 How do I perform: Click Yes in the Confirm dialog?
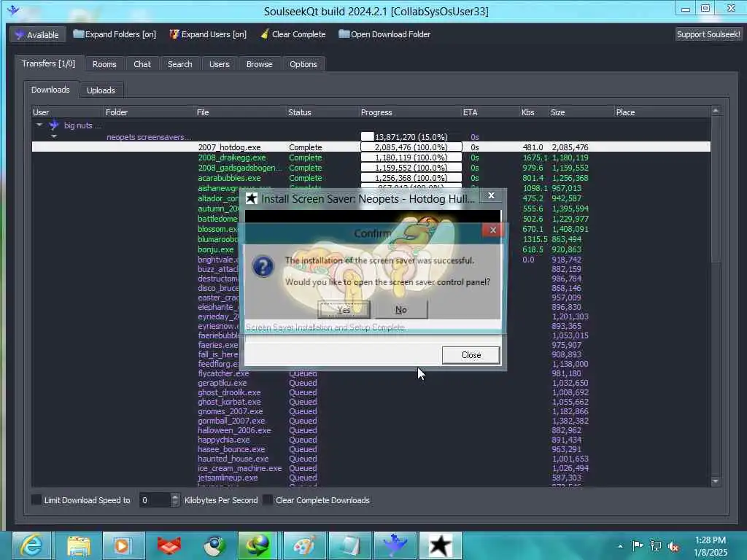pyautogui.click(x=344, y=309)
